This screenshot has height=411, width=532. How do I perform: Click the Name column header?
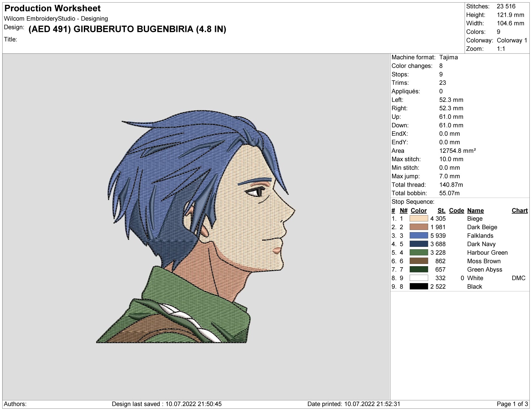pyautogui.click(x=475, y=210)
